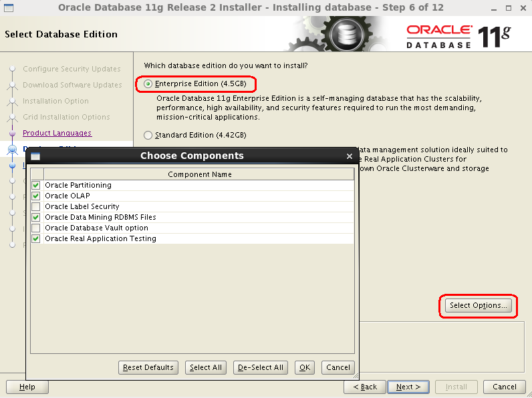This screenshot has height=398, width=532.
Task: Click Select All in Choose Components
Action: tap(206, 367)
